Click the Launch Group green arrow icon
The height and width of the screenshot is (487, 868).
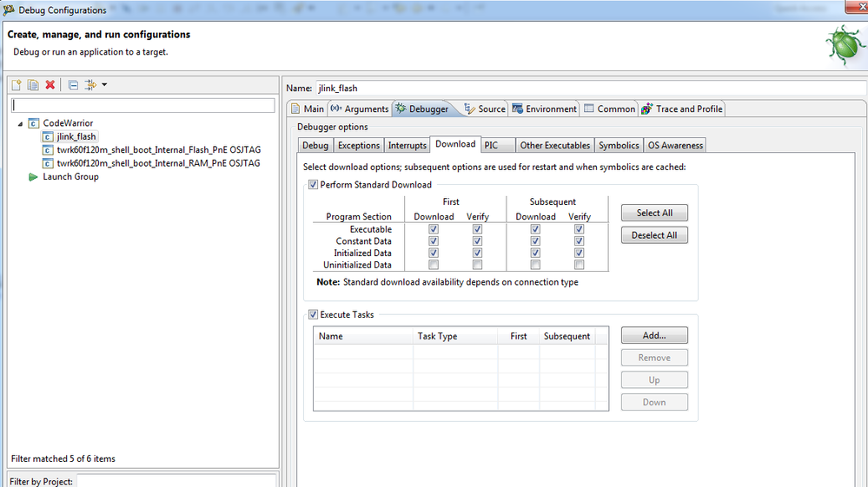coord(33,177)
